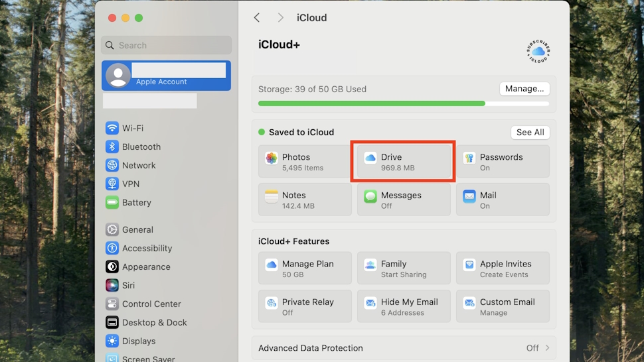The width and height of the screenshot is (644, 362).
Task: Click the iCloud subscriber badge
Action: point(538,51)
